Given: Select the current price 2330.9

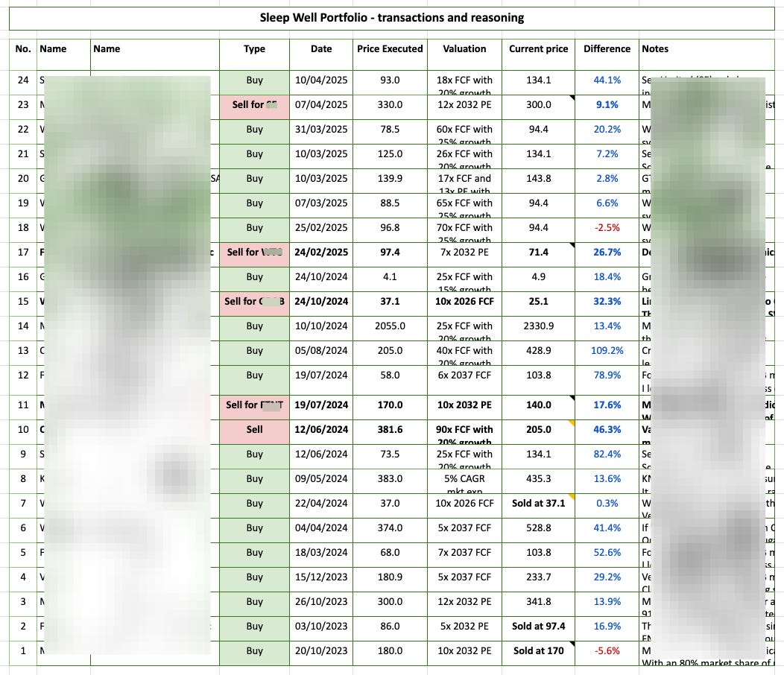Looking at the screenshot, I should coord(539,328).
